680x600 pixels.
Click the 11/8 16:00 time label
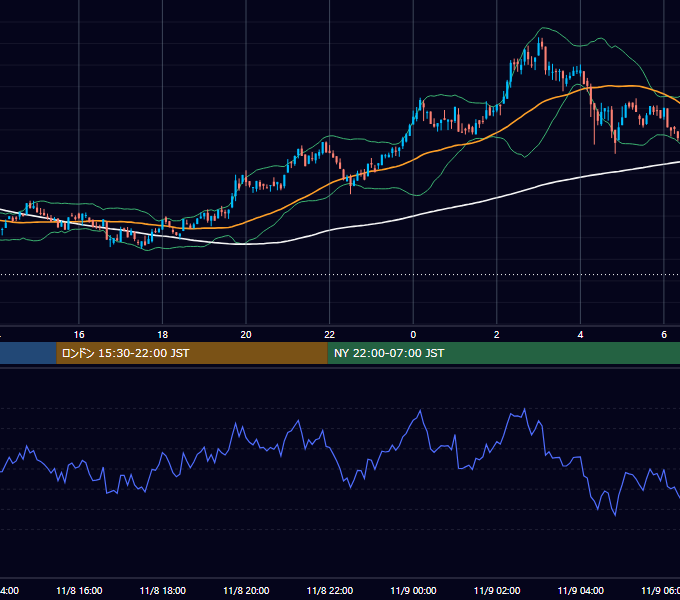79,590
